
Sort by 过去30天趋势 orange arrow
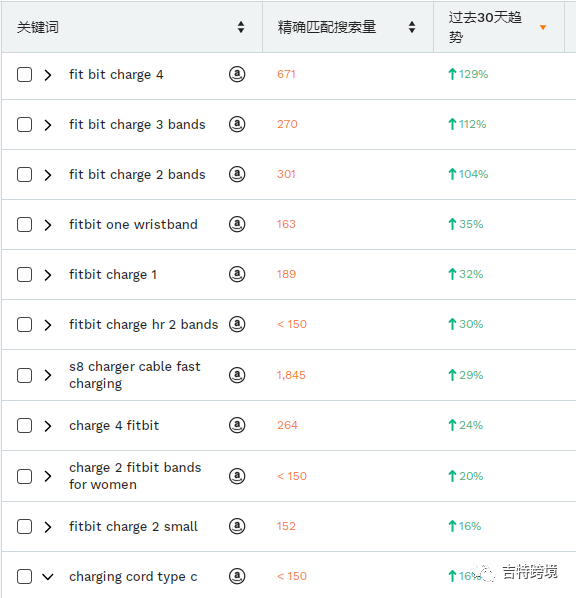543,27
